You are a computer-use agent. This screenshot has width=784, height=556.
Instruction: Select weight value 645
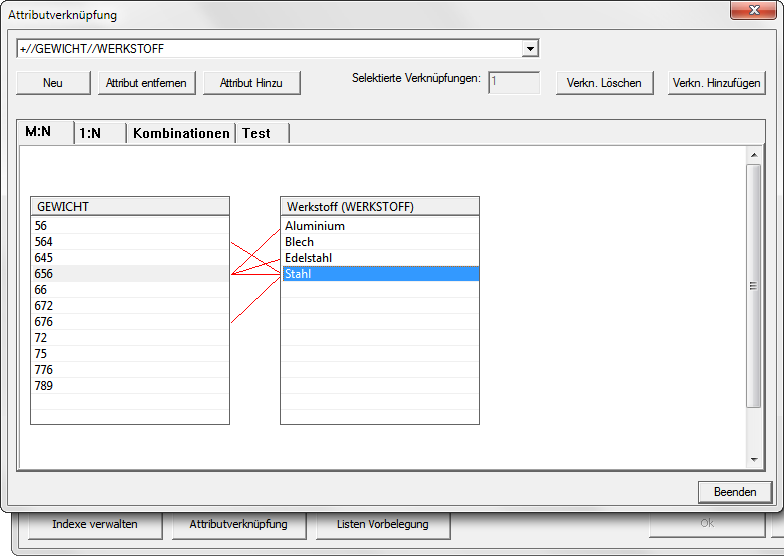130,258
